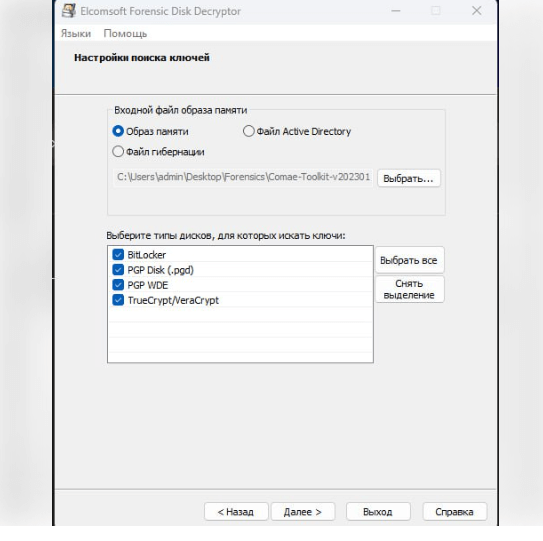The width and height of the screenshot is (543, 541).
Task: Click the memory image file path field
Action: (243, 177)
